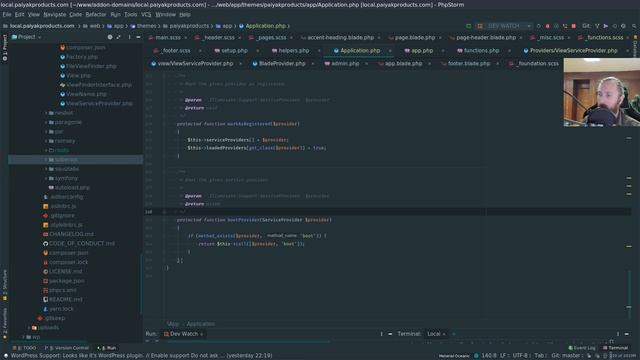Click the green Build project icon left of DEV WATCH
Screen dimensions: 640x360
click(469, 26)
